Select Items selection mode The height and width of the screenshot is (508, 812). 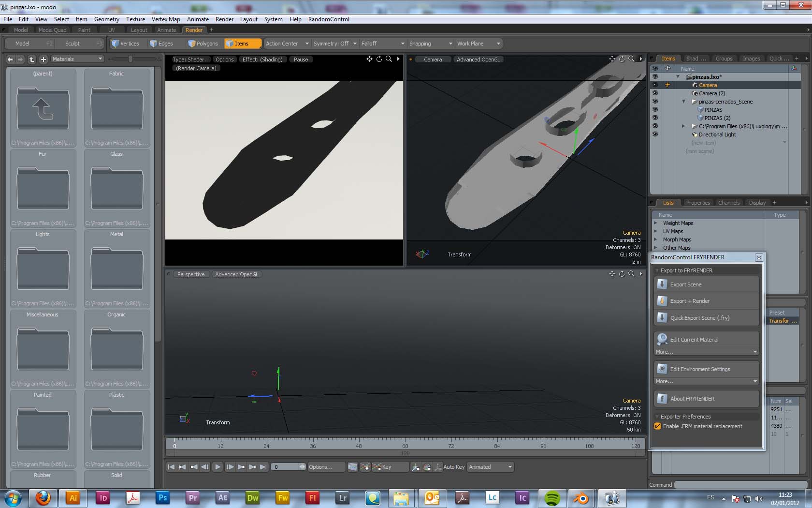243,44
